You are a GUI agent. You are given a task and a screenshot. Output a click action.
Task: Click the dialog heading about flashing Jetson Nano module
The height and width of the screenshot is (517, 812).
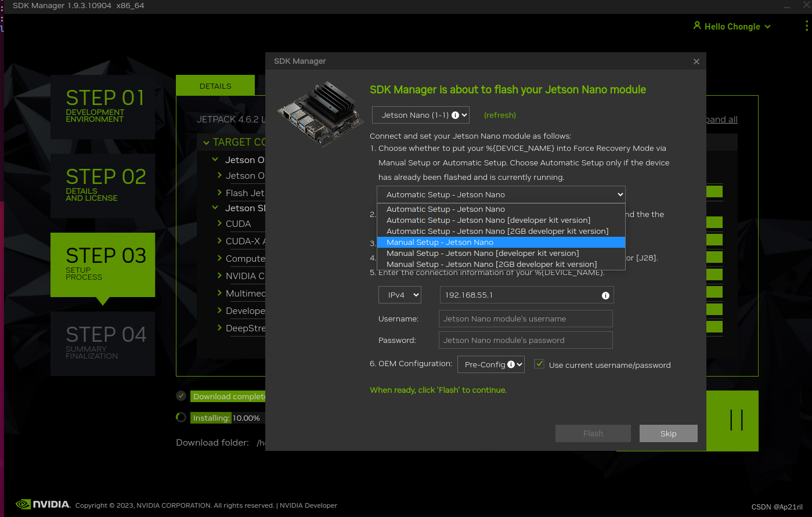point(508,89)
